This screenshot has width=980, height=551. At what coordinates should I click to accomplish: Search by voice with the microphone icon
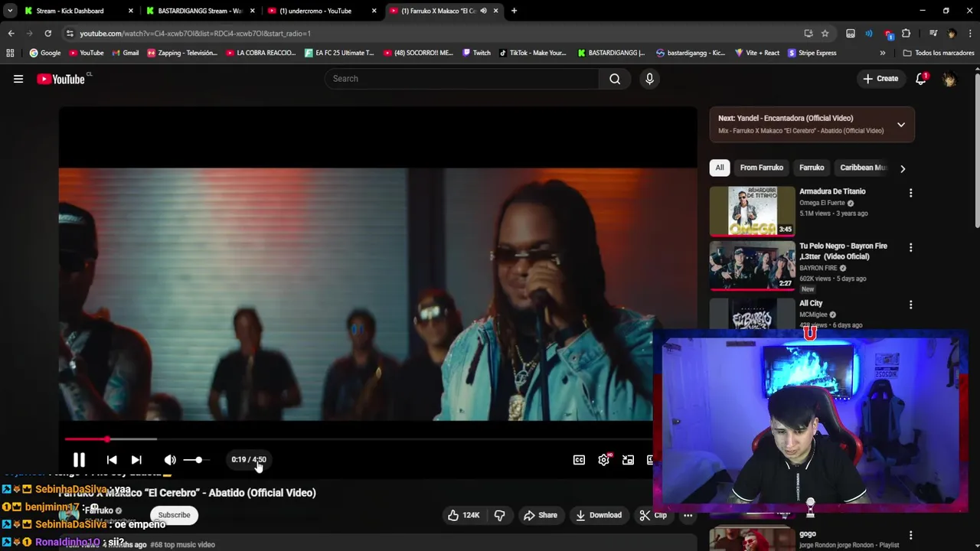point(649,79)
